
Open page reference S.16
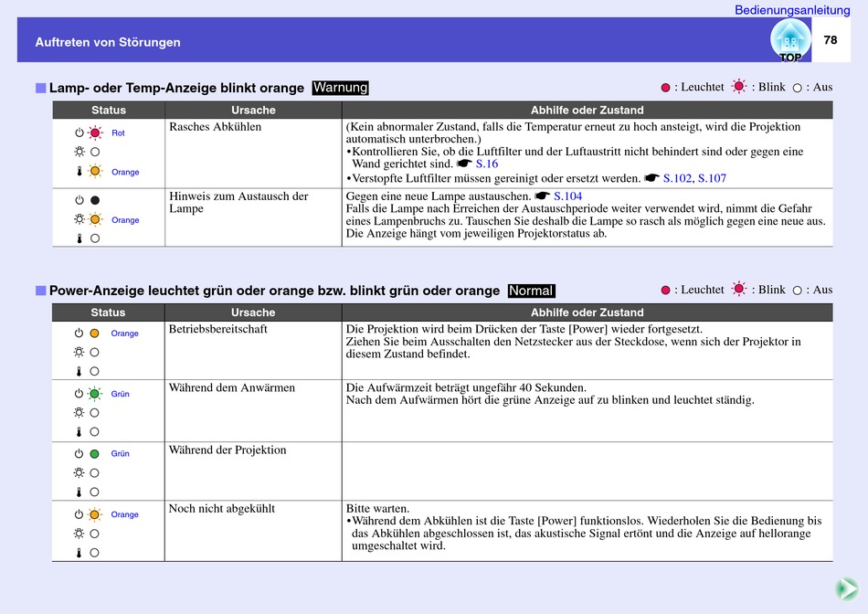(487, 164)
